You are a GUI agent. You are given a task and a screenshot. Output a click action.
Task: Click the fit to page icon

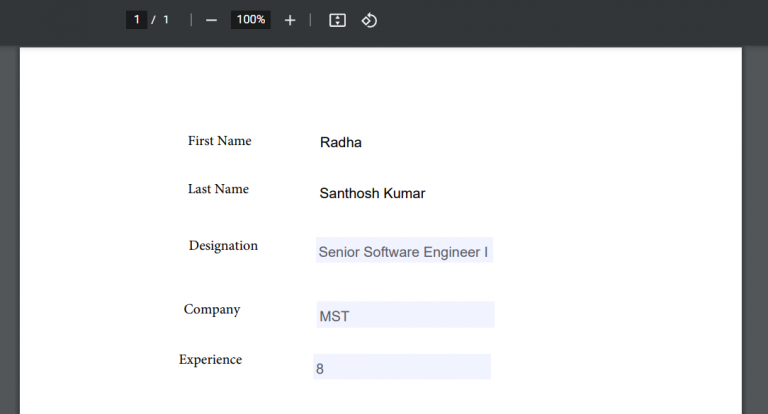pyautogui.click(x=337, y=20)
